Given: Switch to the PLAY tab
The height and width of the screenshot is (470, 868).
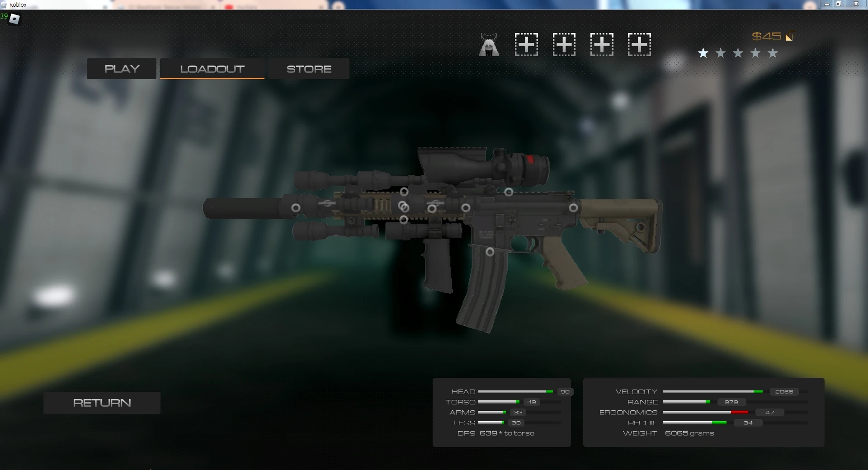Looking at the screenshot, I should (121, 68).
